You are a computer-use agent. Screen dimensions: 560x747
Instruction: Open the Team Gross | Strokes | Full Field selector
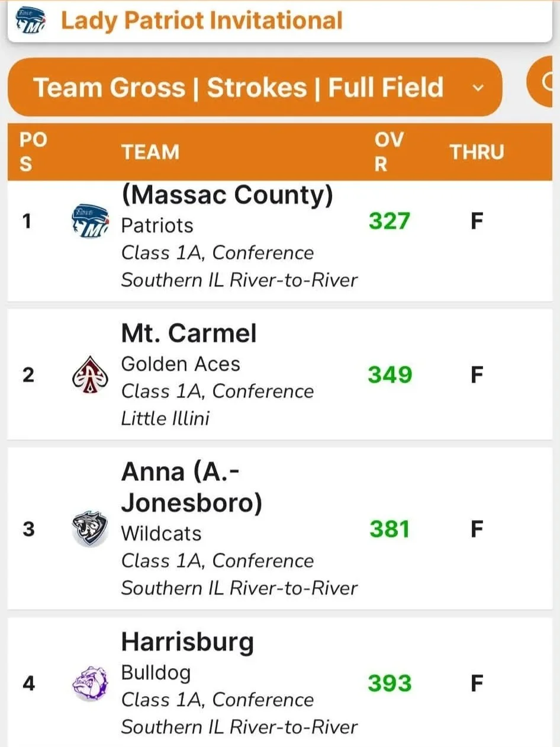pos(255,87)
